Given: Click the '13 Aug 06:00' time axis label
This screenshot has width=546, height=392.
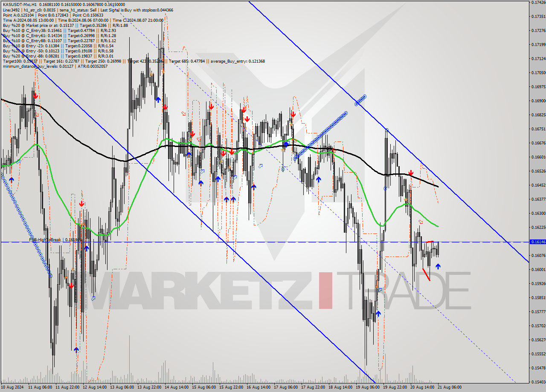Looking at the screenshot, I should [122, 387].
